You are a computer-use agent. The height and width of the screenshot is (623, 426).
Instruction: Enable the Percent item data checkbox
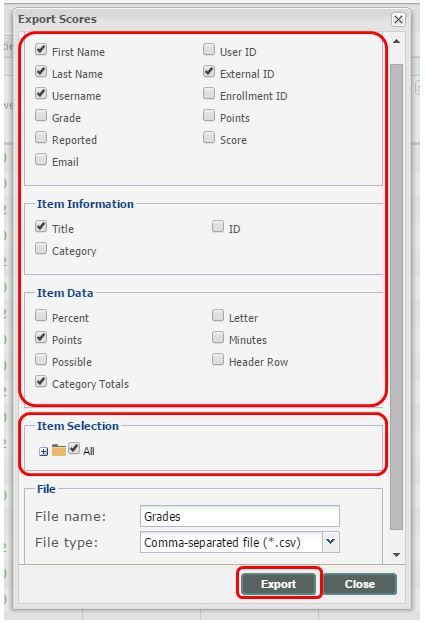pyautogui.click(x=41, y=316)
